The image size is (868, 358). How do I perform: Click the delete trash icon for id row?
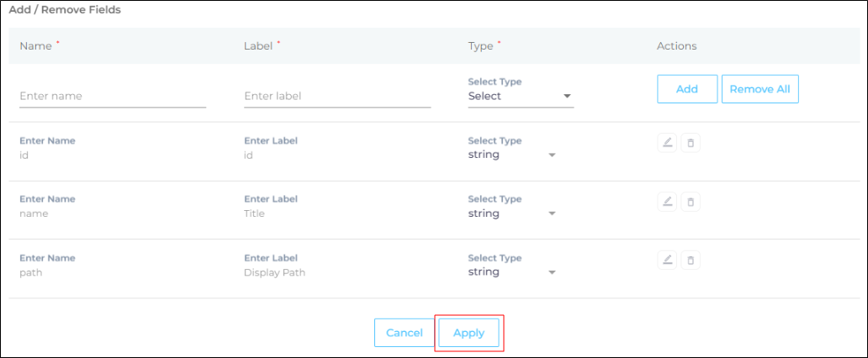click(x=691, y=143)
